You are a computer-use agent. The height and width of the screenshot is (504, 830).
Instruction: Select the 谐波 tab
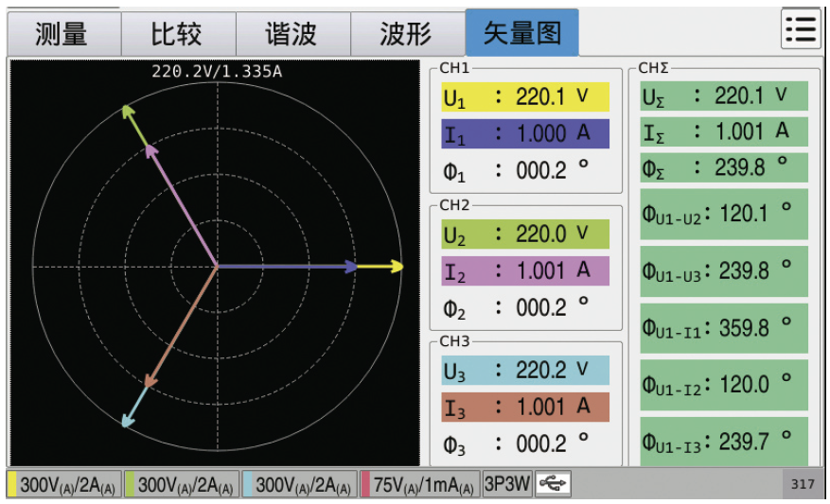(291, 34)
